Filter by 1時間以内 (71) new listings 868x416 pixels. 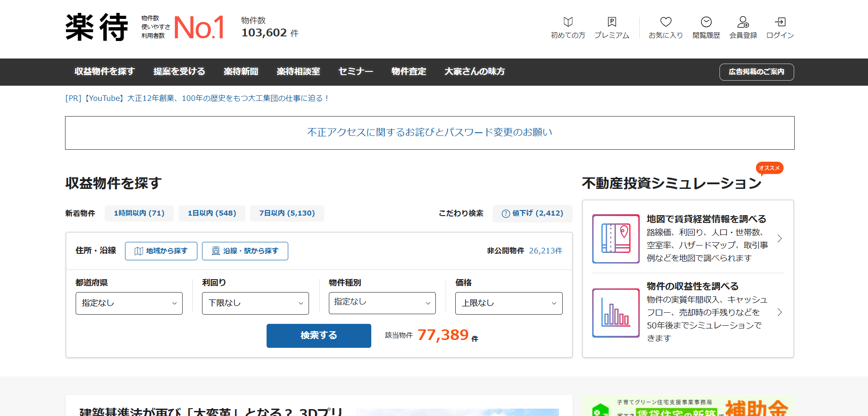coord(139,213)
